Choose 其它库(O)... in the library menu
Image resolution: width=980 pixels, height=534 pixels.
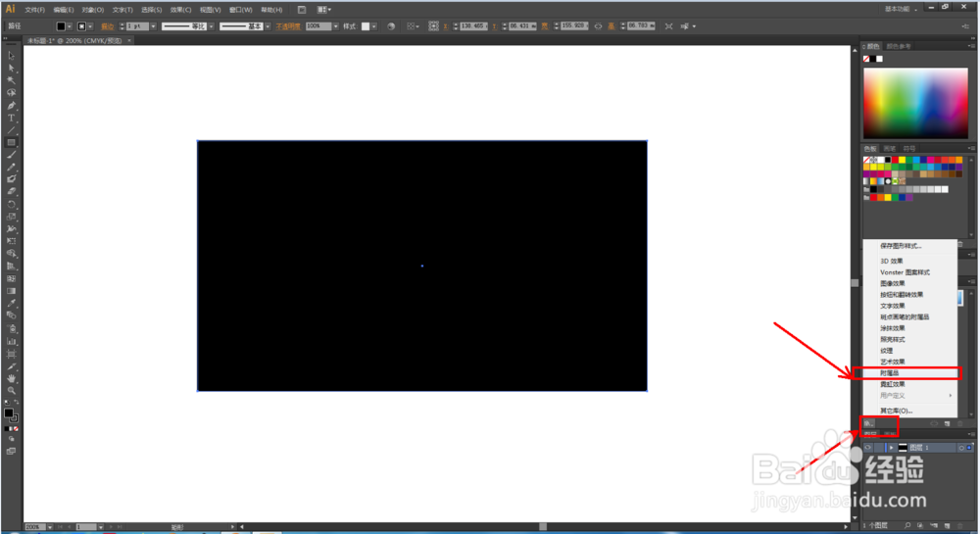[x=910, y=411]
